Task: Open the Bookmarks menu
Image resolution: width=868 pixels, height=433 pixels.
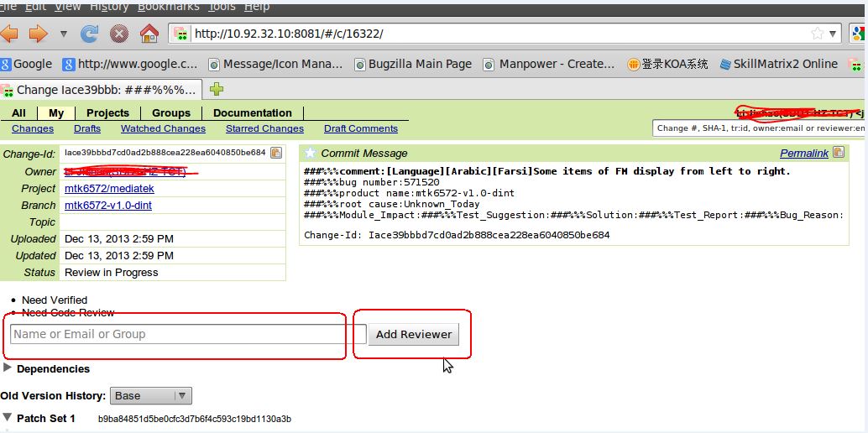Action: pos(169,7)
